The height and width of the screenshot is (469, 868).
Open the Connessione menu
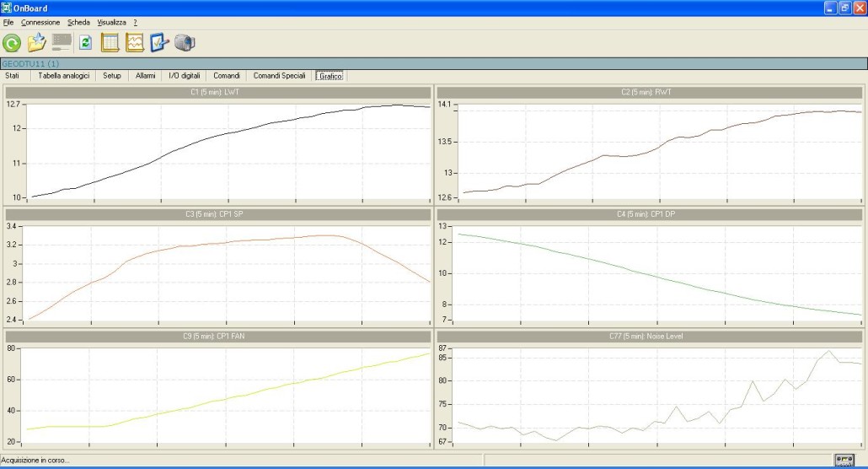click(x=40, y=22)
